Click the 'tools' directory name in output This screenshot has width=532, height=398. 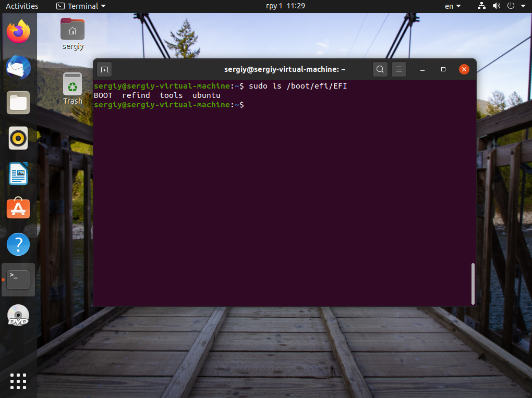click(x=172, y=96)
